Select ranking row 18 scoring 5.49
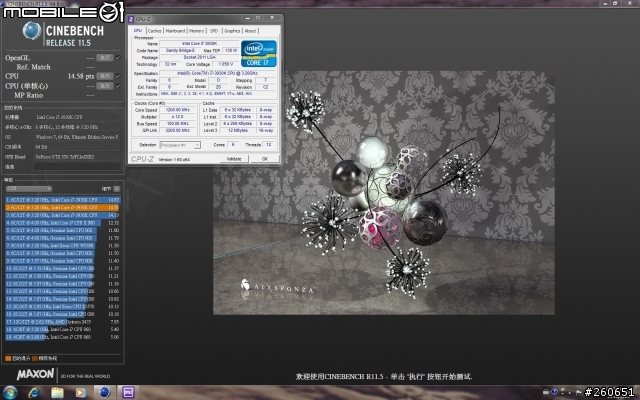Image resolution: width=640 pixels, height=400 pixels. pyautogui.click(x=62, y=329)
